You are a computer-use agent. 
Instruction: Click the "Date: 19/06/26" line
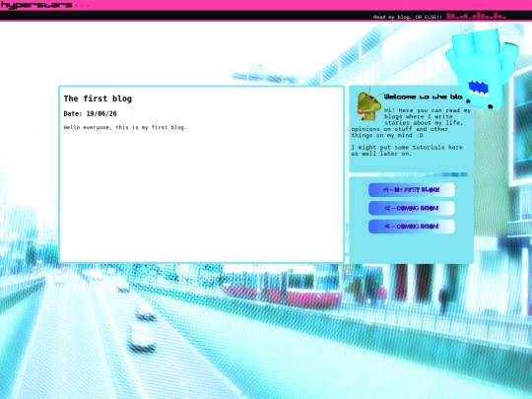tap(91, 113)
